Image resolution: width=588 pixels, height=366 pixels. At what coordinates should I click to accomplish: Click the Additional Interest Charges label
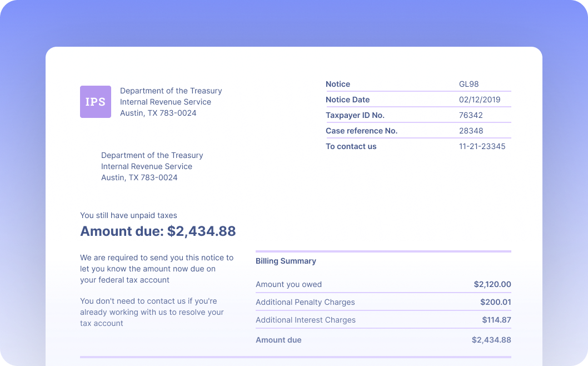305,320
